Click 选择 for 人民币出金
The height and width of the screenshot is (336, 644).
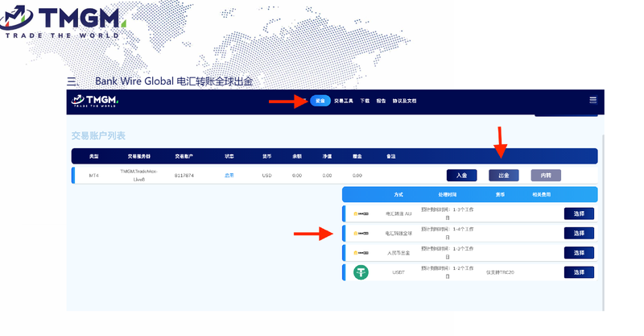(579, 253)
